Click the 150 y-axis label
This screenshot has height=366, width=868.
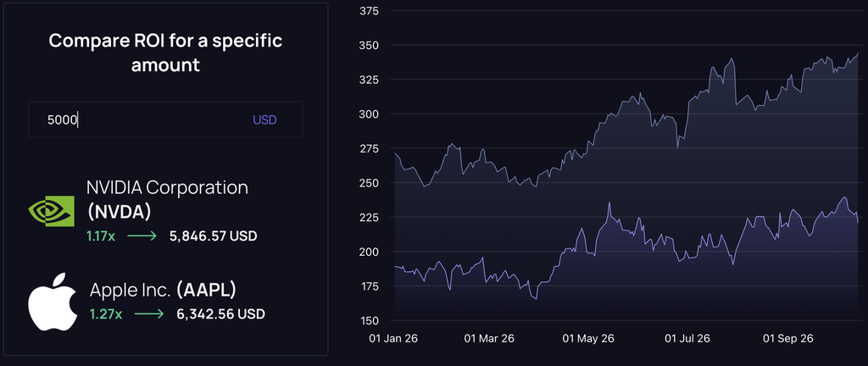369,320
